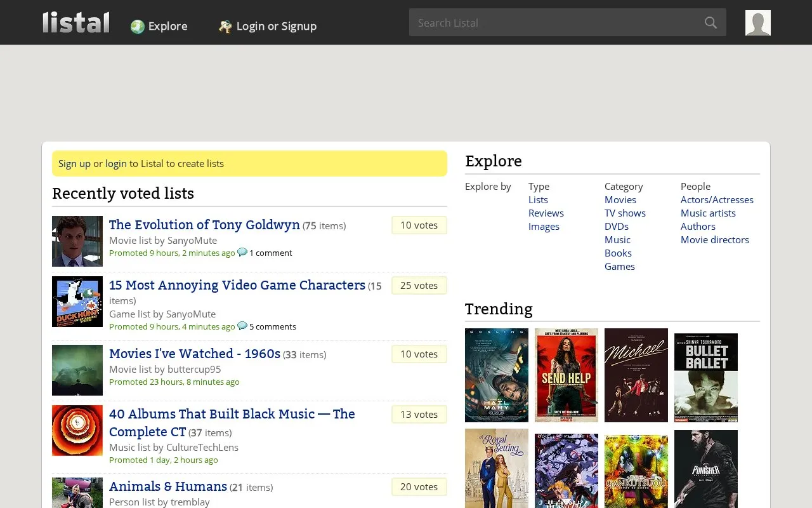Open 40 Albums That Built Black Music list
The width and height of the screenshot is (812, 508).
tap(232, 423)
